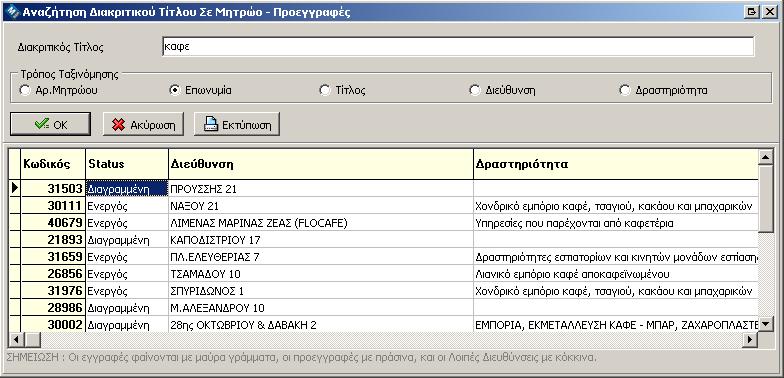Click the highlighted Διαγραμμένη status of row 31503
784x378 pixels.
[x=127, y=189]
